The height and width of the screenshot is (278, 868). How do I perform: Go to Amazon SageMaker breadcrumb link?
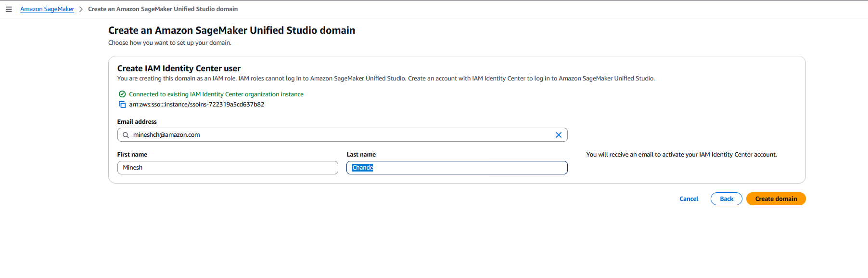point(47,9)
